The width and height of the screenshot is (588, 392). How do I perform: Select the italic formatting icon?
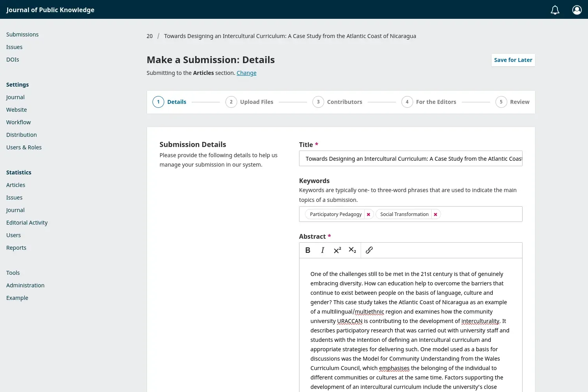tap(322, 250)
